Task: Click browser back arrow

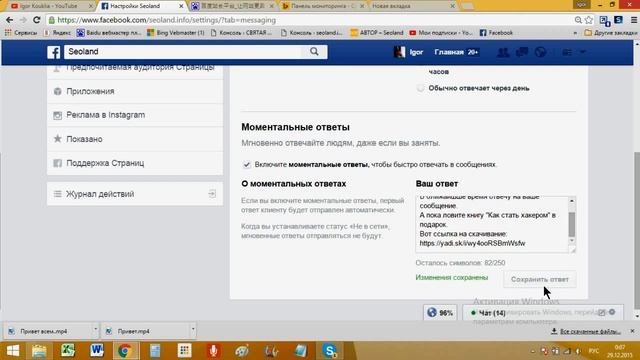Action: 9,20
